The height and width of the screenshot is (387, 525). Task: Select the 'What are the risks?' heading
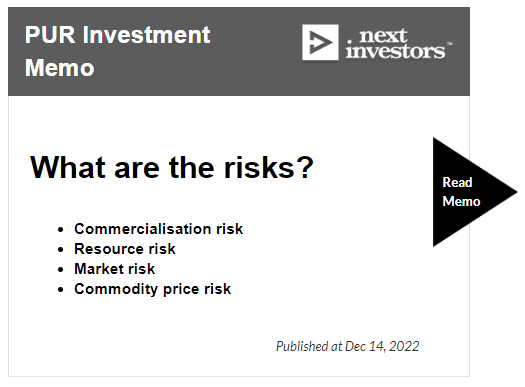click(x=172, y=167)
